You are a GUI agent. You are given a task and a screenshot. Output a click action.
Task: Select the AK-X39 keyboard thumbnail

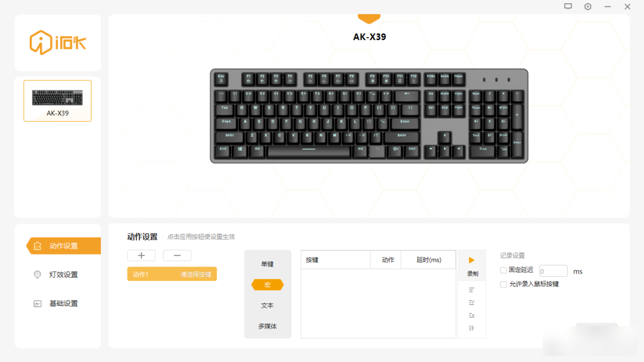pos(57,101)
